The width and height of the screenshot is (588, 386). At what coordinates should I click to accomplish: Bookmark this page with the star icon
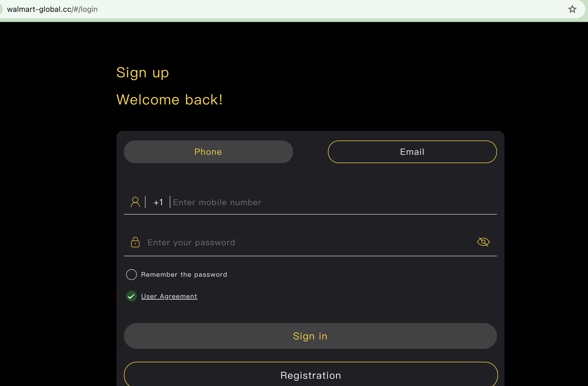(572, 9)
